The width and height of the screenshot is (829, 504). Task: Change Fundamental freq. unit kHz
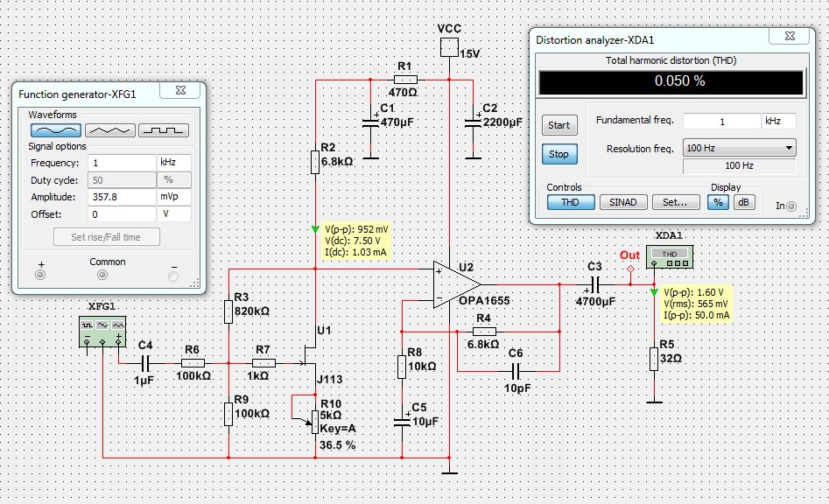tap(778, 121)
